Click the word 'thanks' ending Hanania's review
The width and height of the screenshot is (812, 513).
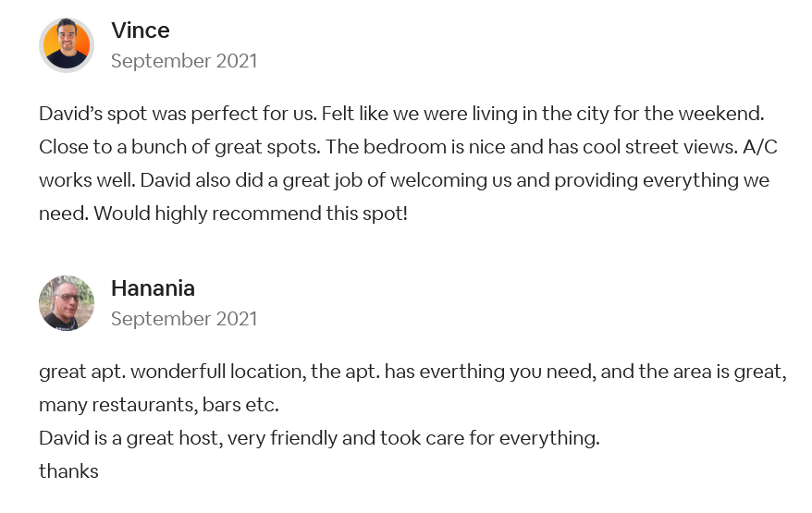[x=68, y=471]
